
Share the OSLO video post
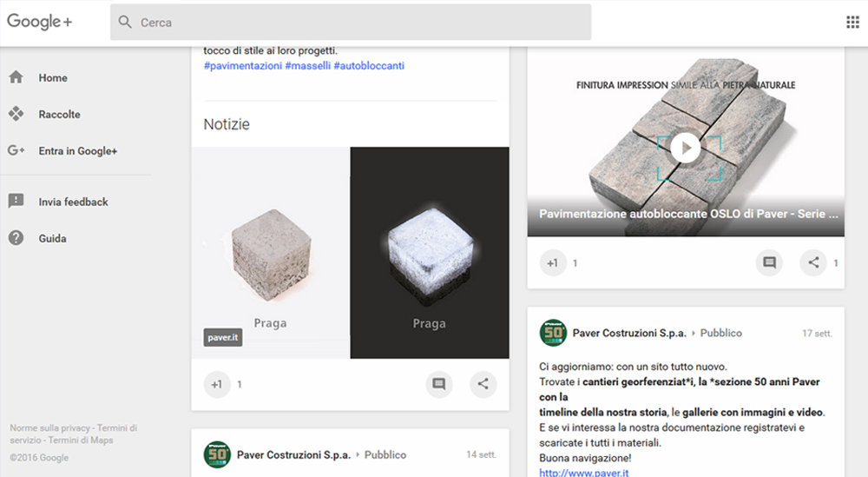pos(813,262)
